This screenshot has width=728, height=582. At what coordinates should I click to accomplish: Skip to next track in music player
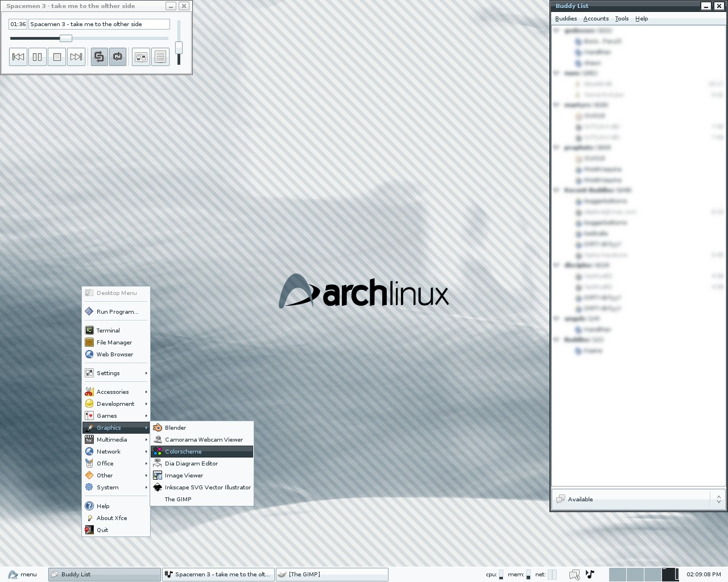tap(76, 57)
